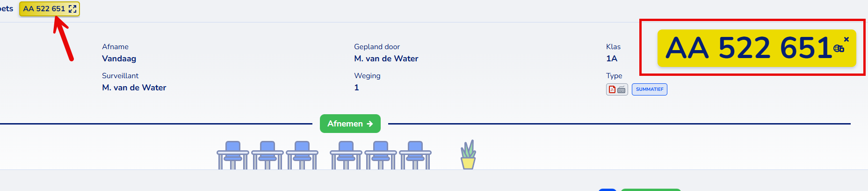Click the keyboard icon under Type
Screen dimensions: 868x191
click(622, 89)
